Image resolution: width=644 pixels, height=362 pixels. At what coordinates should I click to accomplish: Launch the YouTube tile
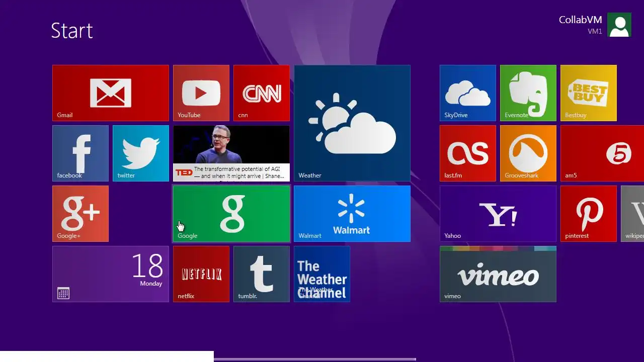[201, 93]
